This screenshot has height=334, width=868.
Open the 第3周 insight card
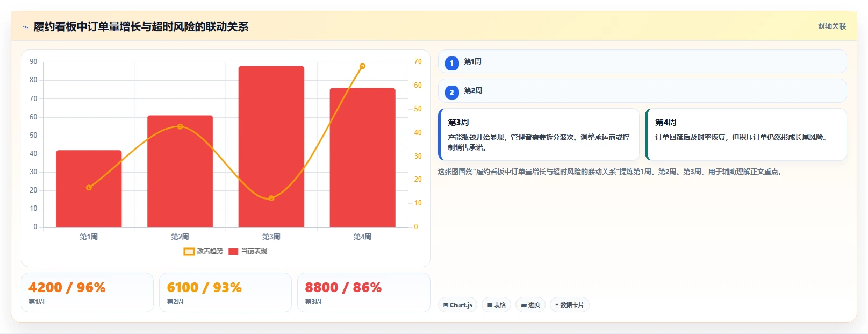(x=539, y=134)
